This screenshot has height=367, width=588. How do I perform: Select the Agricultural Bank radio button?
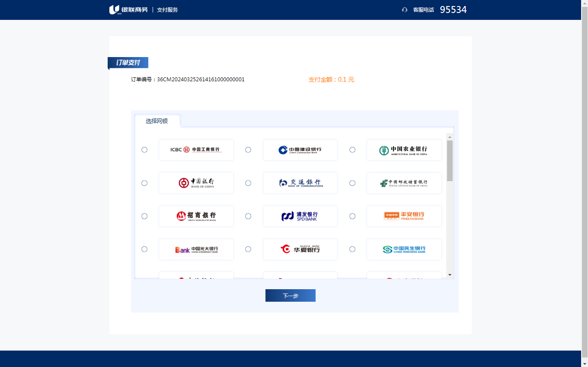coord(352,150)
